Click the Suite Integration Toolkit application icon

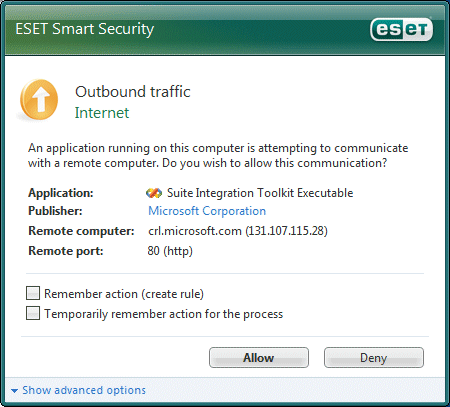click(x=154, y=193)
